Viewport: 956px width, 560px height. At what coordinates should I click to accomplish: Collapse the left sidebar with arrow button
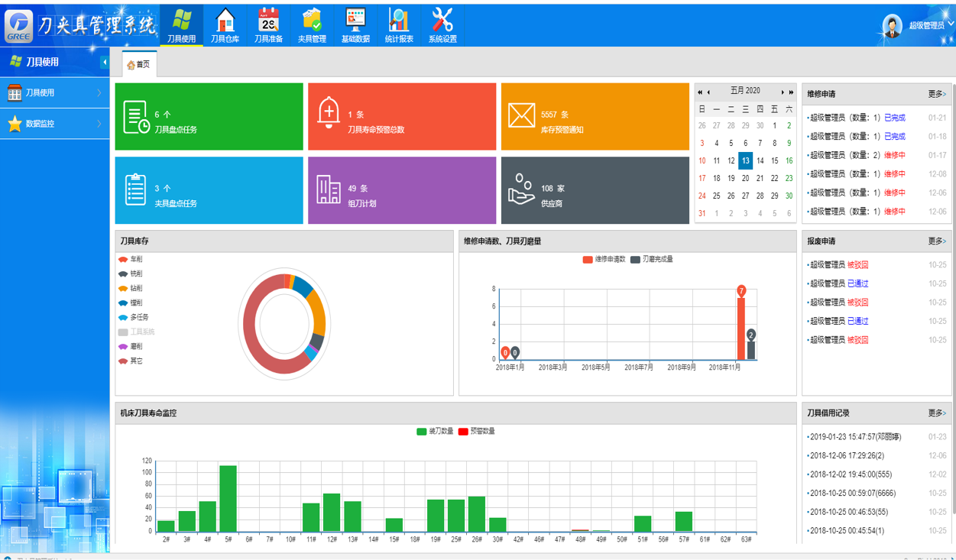[x=105, y=63]
